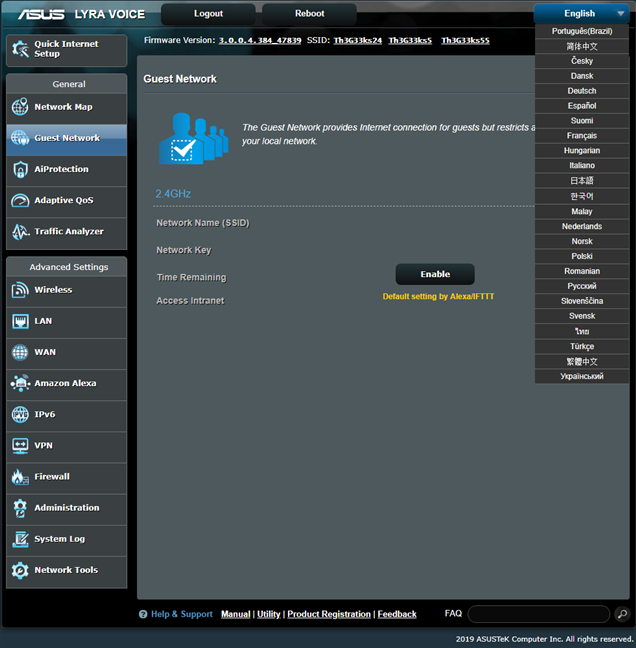The image size is (636, 648).
Task: Switch language to Русский
Action: click(x=582, y=286)
